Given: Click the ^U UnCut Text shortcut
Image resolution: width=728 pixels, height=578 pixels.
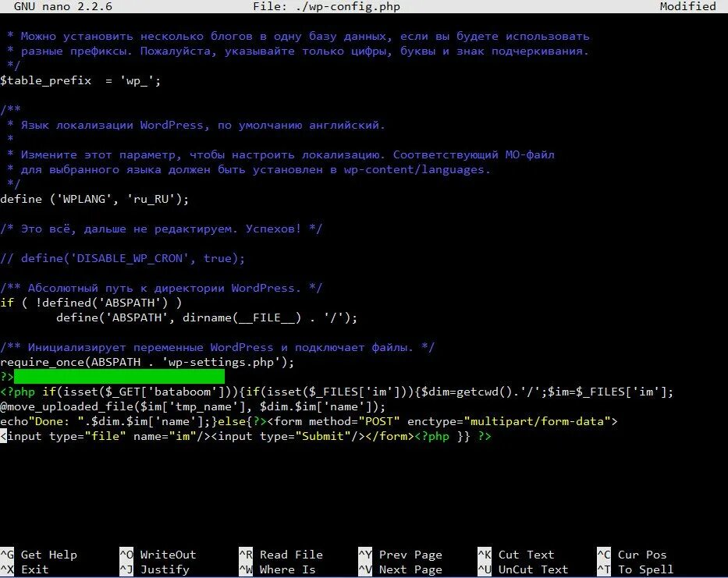Looking at the screenshot, I should point(523,569).
